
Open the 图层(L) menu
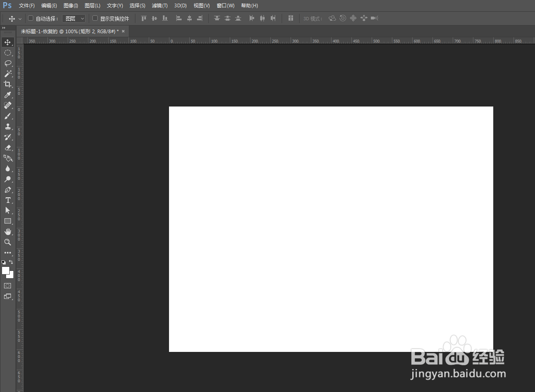pyautogui.click(x=92, y=6)
